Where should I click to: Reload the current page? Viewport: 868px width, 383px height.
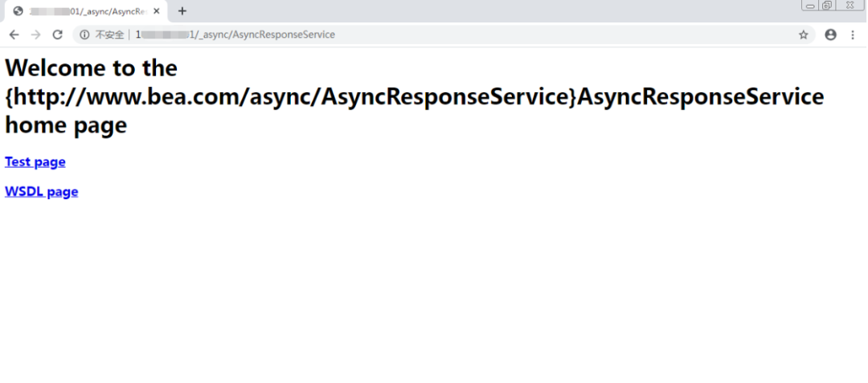click(57, 35)
